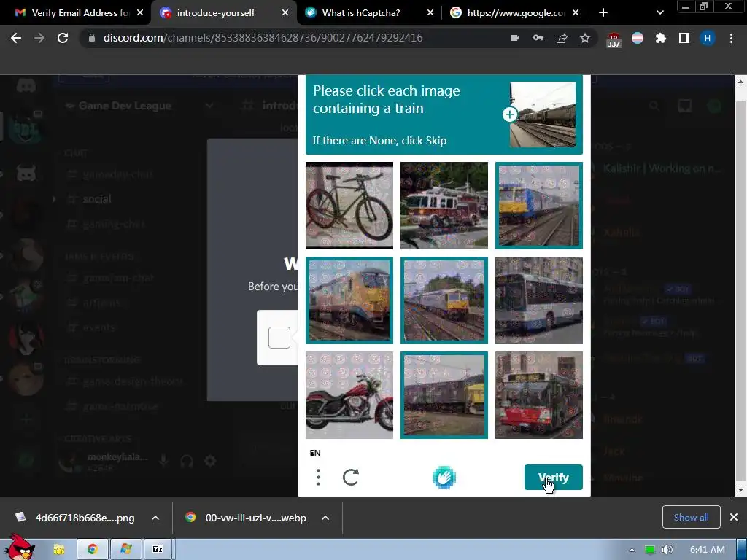Open the Extensions puzzle icon
747x560 pixels.
(661, 38)
